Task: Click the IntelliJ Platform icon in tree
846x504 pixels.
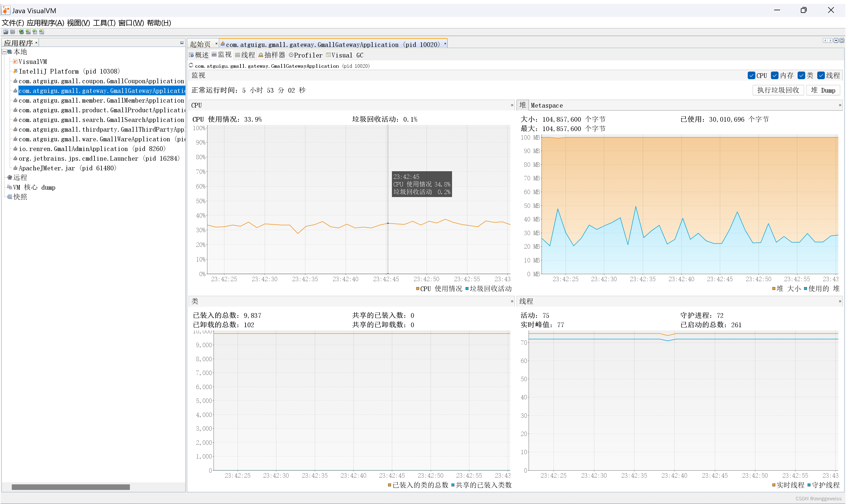Action: click(x=15, y=71)
